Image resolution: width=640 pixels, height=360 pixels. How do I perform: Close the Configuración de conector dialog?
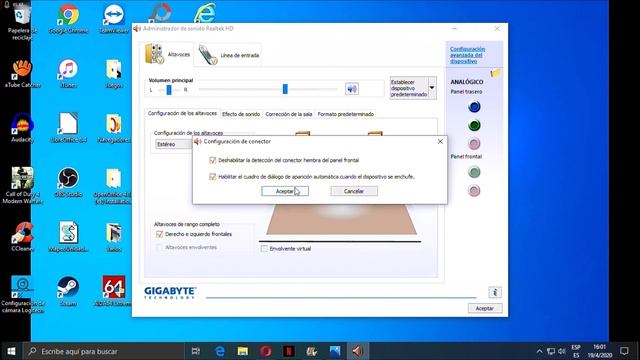pos(440,141)
